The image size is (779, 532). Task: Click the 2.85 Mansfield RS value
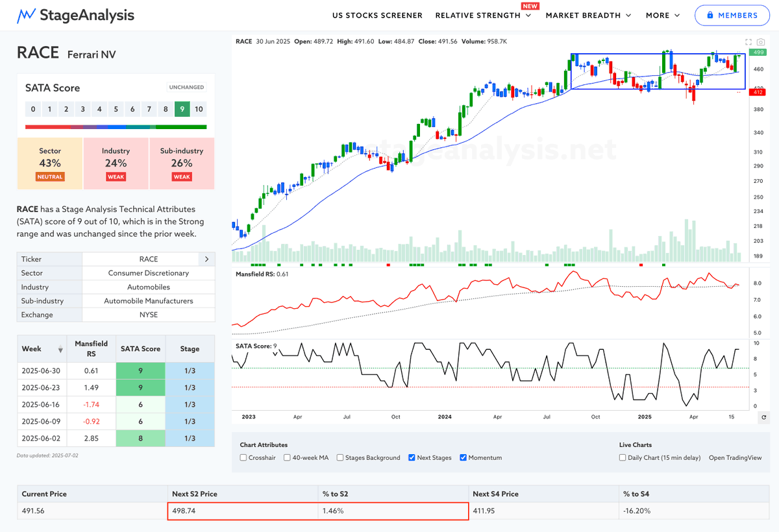click(92, 439)
